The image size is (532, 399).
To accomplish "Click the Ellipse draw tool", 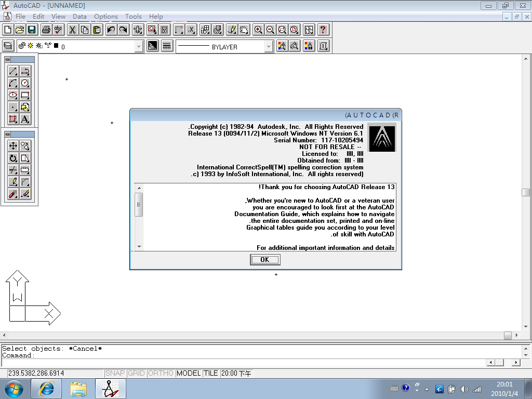I will coord(13,95).
